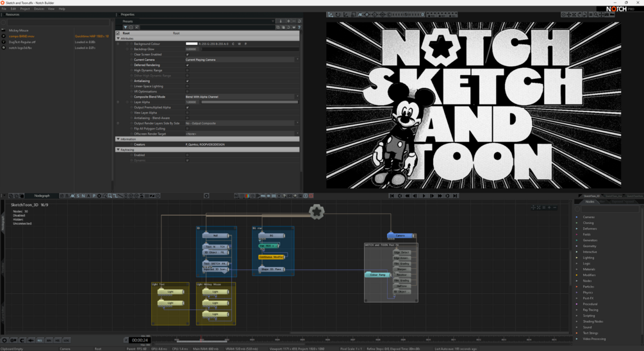The width and height of the screenshot is (644, 351).
Task: Click the camera snapshot icon in viewport toolbar
Action: pyautogui.click(x=607, y=14)
